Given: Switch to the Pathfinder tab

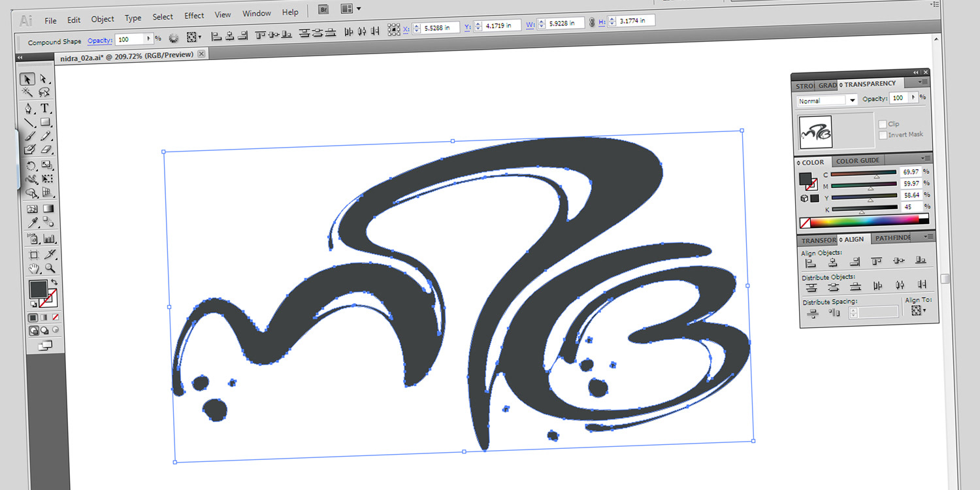Looking at the screenshot, I should click(x=892, y=238).
